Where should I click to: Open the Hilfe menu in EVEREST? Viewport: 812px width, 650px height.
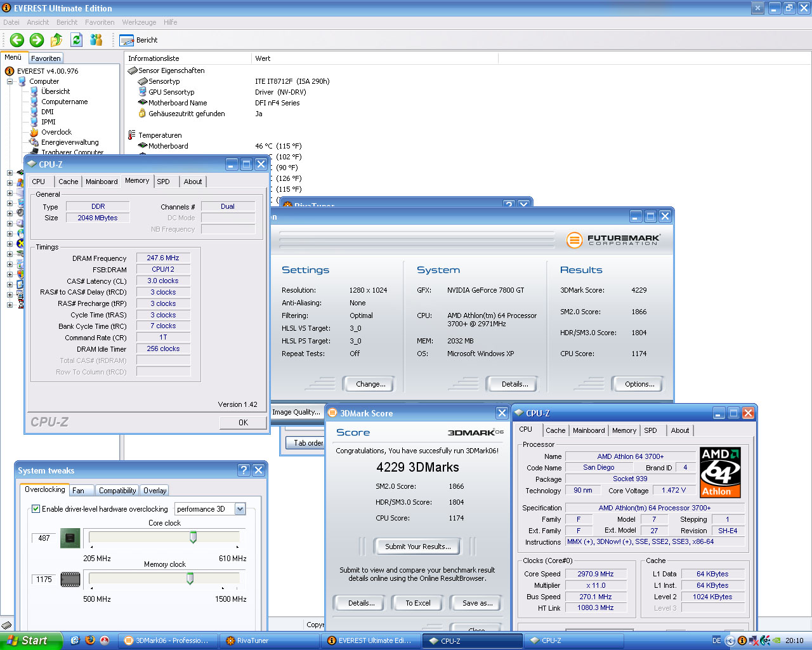170,22
